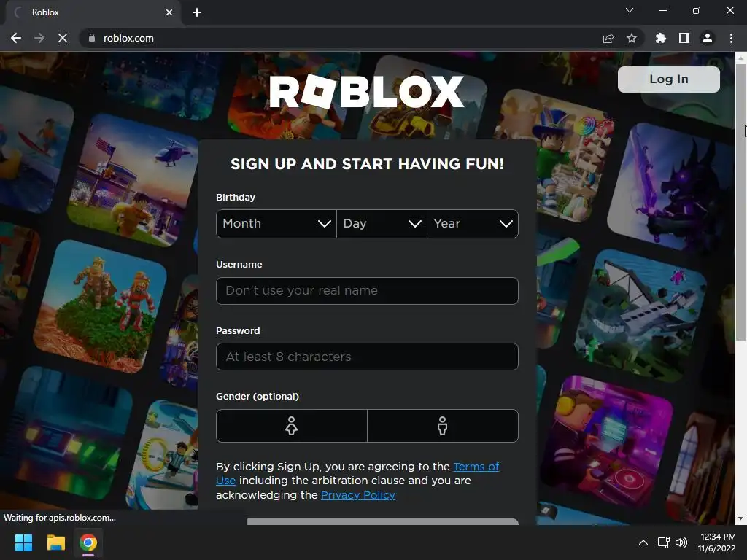Open the Year birthday dropdown
747x560 pixels.
(x=473, y=224)
